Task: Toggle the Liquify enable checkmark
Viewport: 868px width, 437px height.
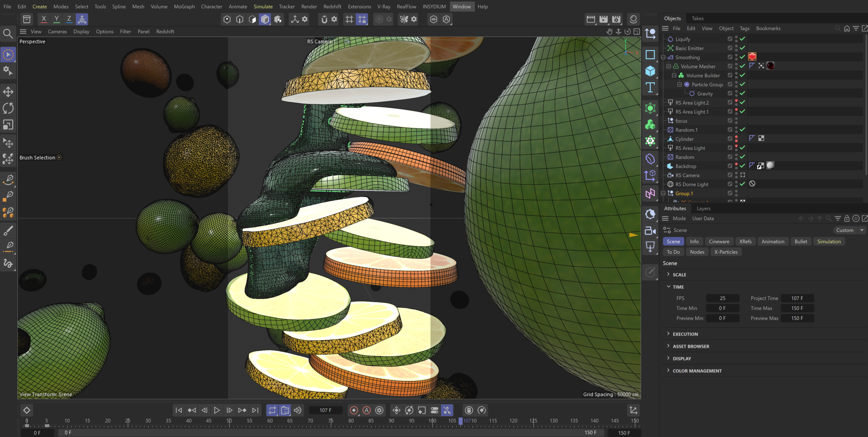Action: 743,39
